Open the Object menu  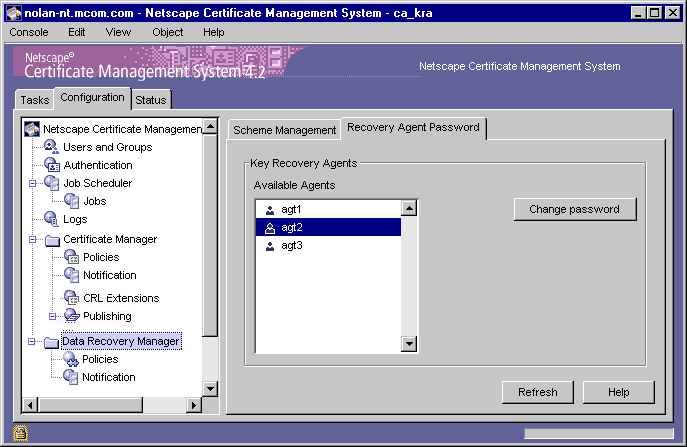pyautogui.click(x=168, y=32)
